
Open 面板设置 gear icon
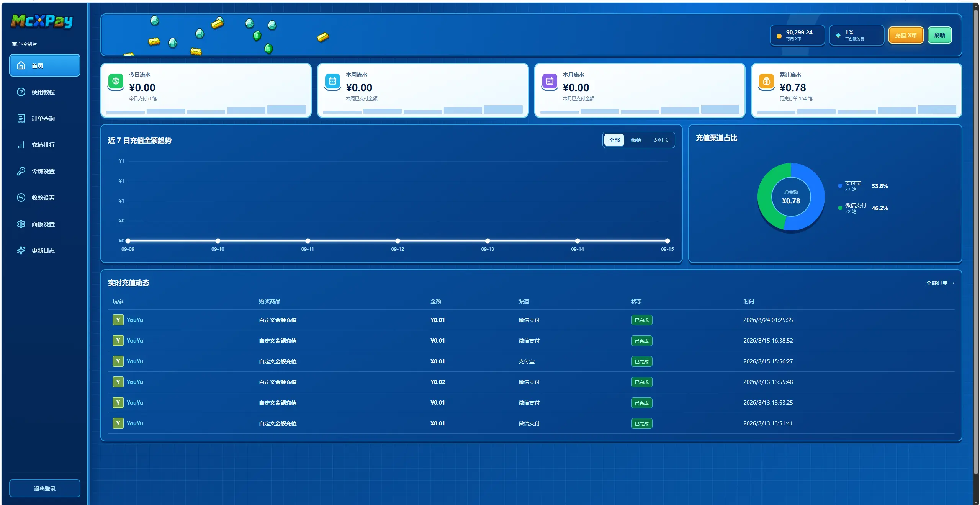tap(21, 224)
